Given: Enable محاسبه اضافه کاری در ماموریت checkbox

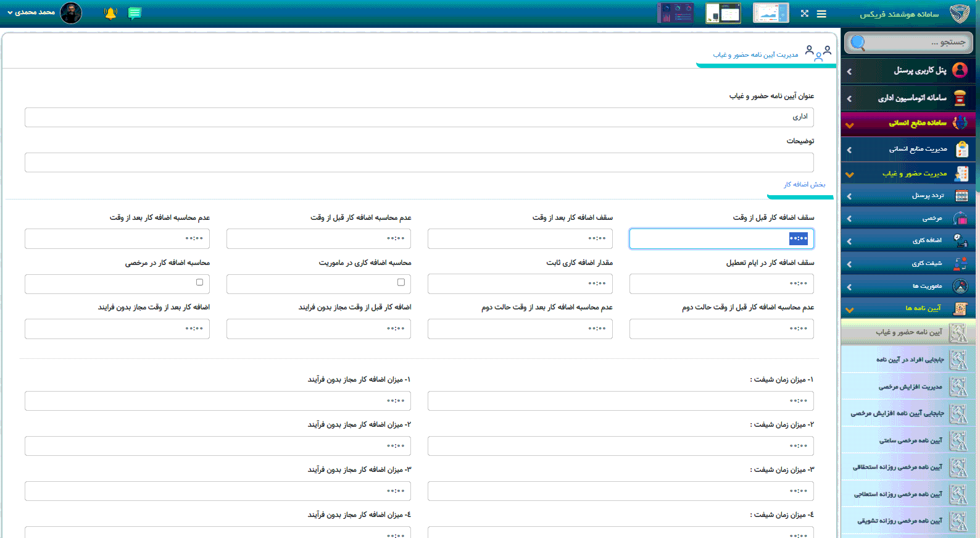Looking at the screenshot, I should [401, 282].
